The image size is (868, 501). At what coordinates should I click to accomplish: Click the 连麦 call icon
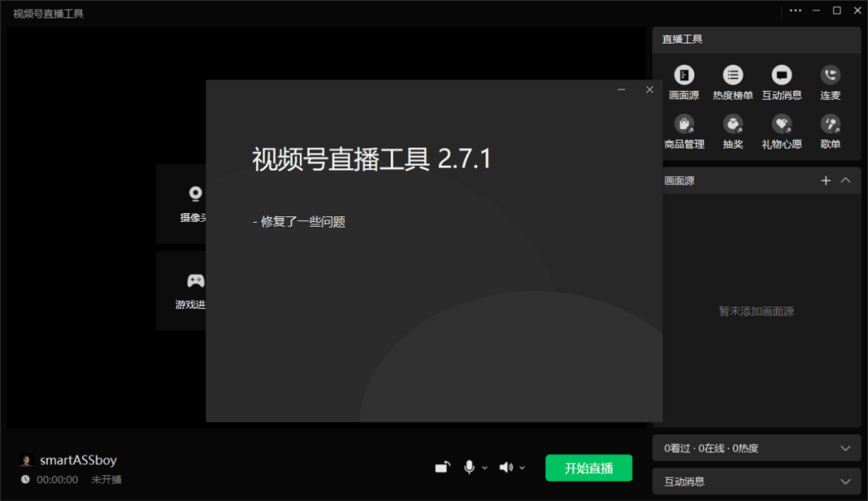point(830,76)
